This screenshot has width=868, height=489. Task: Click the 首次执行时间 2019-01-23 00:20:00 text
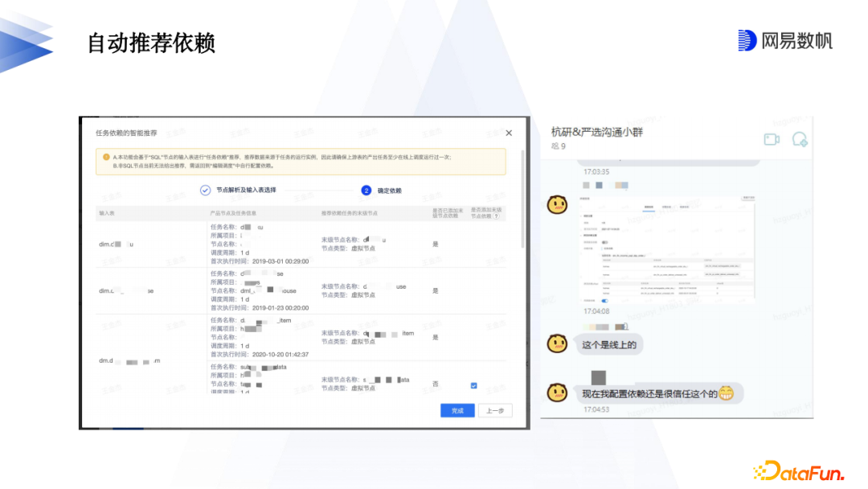click(260, 308)
